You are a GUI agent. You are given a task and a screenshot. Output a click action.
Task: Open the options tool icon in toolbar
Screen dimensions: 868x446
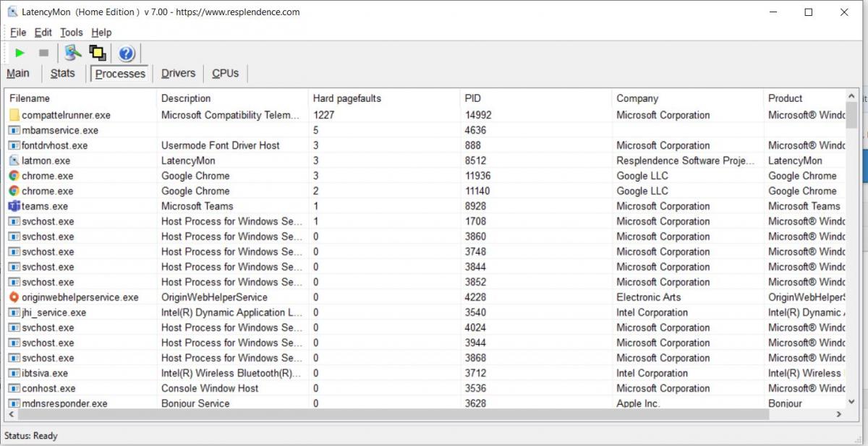point(72,53)
